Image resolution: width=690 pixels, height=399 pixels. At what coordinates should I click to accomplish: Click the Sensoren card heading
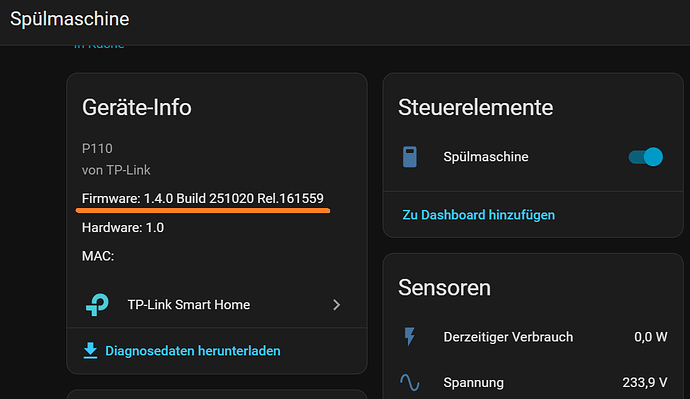click(x=444, y=288)
